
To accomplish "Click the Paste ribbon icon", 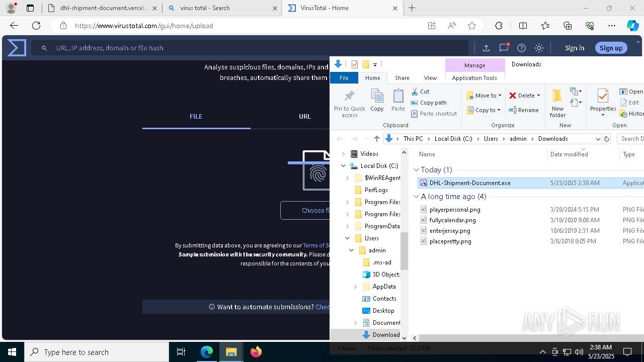I will click(398, 100).
